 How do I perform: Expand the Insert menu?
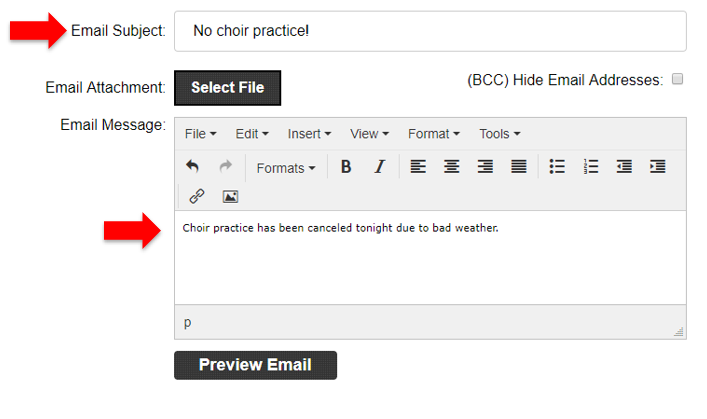(309, 134)
